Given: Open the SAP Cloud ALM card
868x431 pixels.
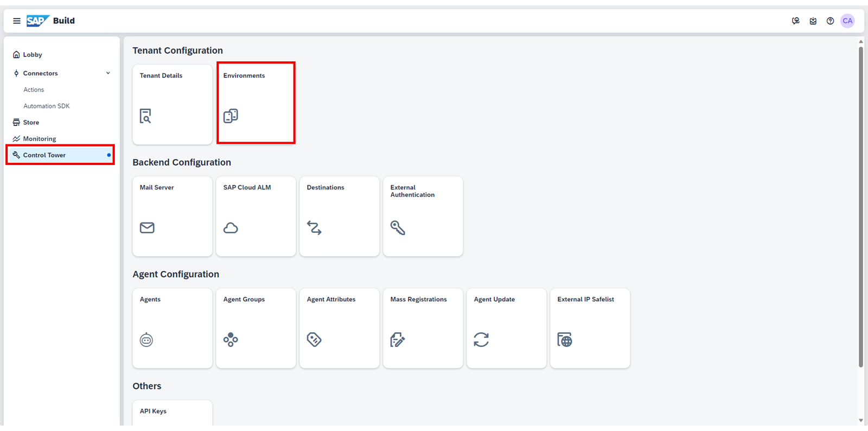Looking at the screenshot, I should pyautogui.click(x=256, y=216).
